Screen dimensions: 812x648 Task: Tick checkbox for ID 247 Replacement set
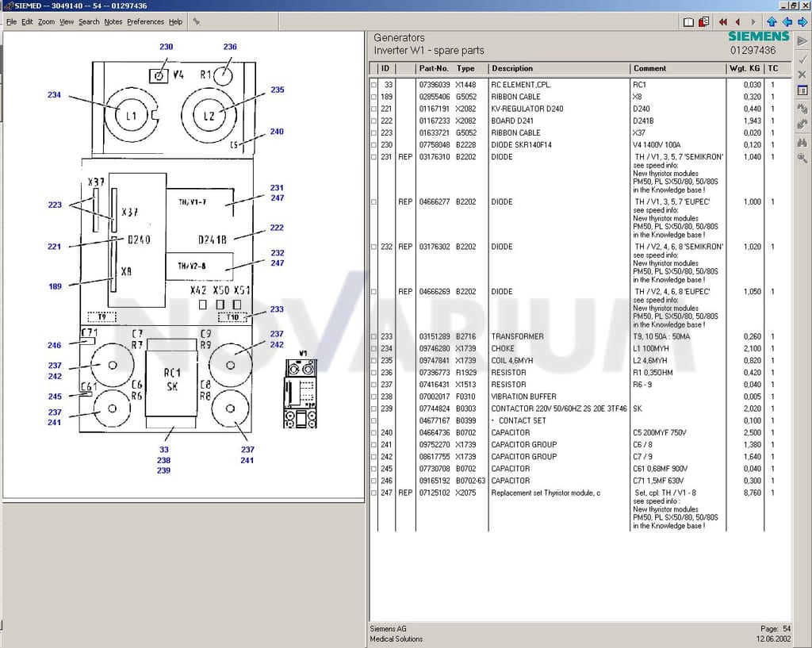(374, 493)
